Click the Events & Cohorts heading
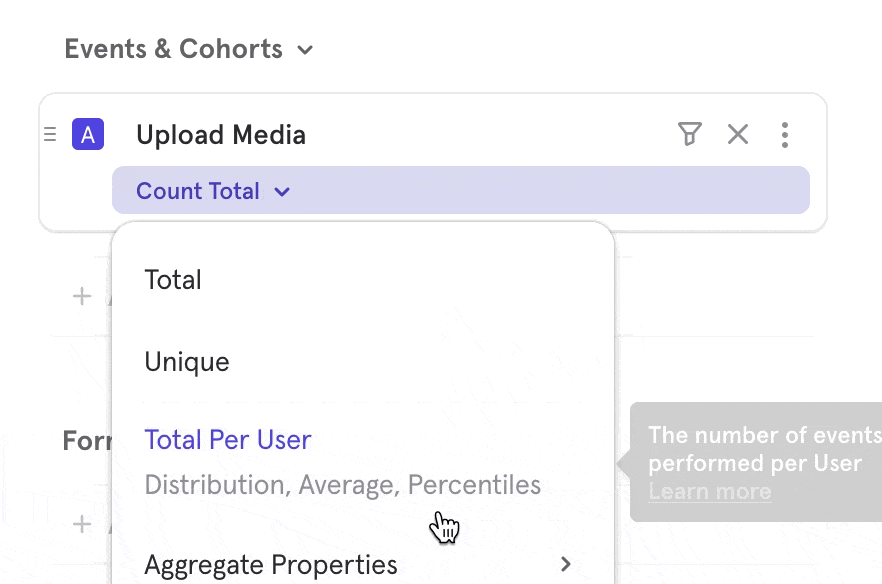Screen dimensions: 882x584 (x=173, y=49)
